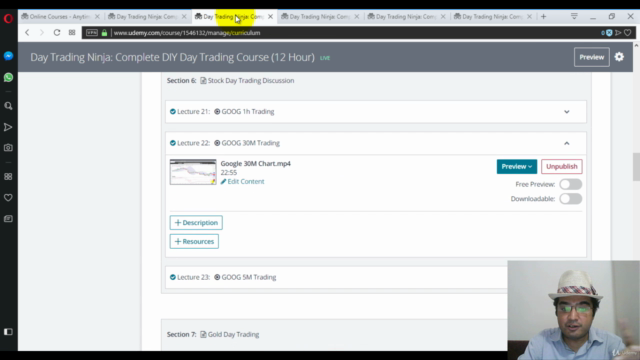Open the blue Preview dropdown for Lecture 22
The height and width of the screenshot is (360, 640).
pos(517,167)
